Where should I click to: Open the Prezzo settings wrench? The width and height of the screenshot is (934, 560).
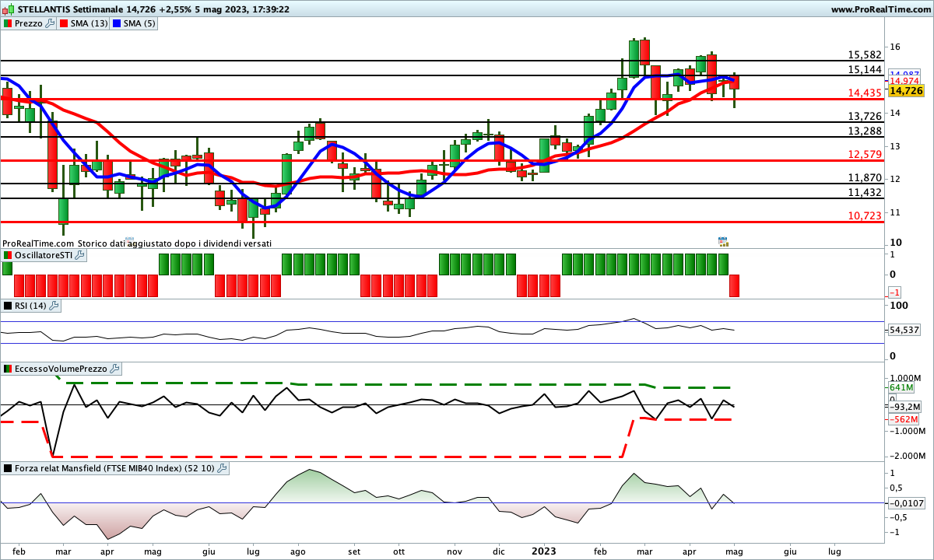point(51,23)
